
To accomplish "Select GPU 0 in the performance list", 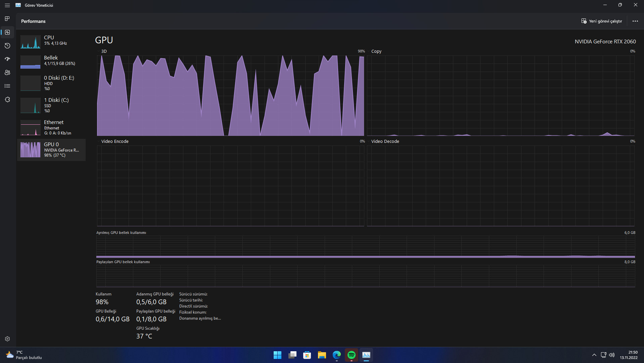I will click(51, 150).
